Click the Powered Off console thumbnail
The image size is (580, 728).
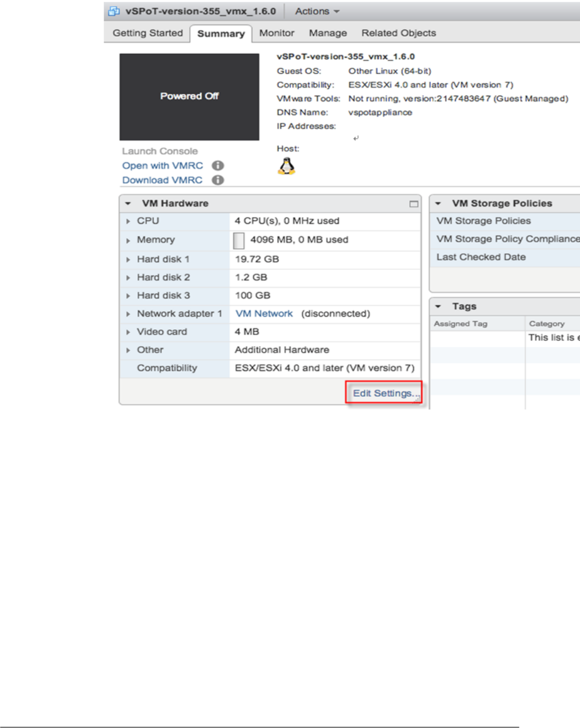coord(189,97)
